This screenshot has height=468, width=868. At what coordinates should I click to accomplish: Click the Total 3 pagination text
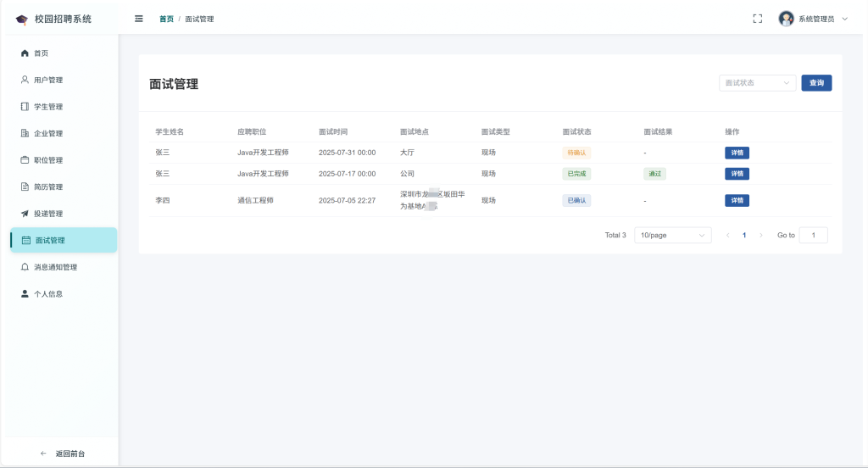(x=615, y=236)
